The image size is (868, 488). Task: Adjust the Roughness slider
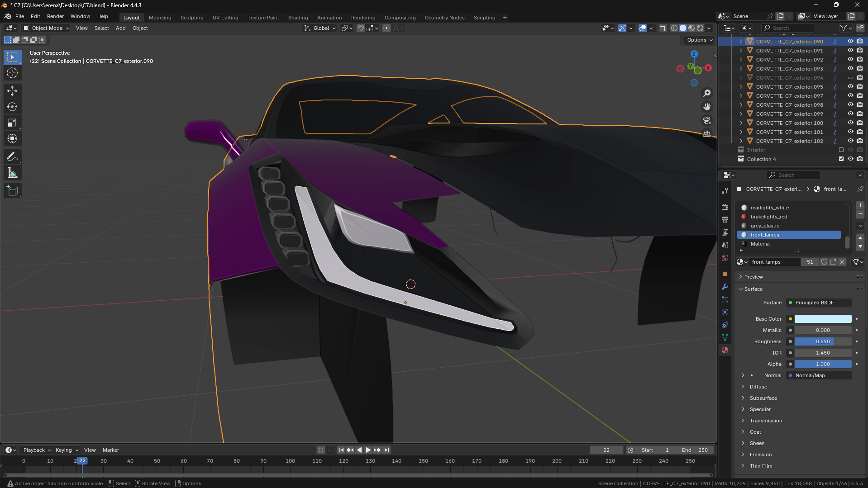pos(823,341)
